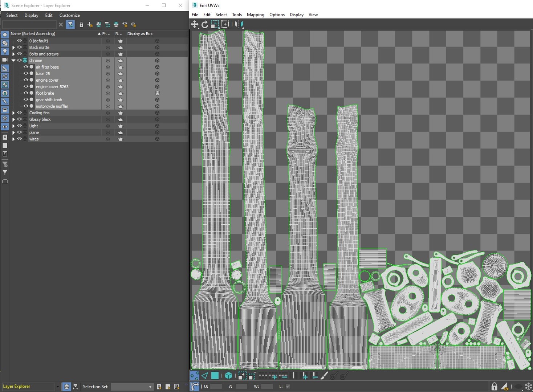Pick the Freeform mode tool in Edit UVWs
Image resolution: width=533 pixels, height=392 pixels.
pos(225,24)
